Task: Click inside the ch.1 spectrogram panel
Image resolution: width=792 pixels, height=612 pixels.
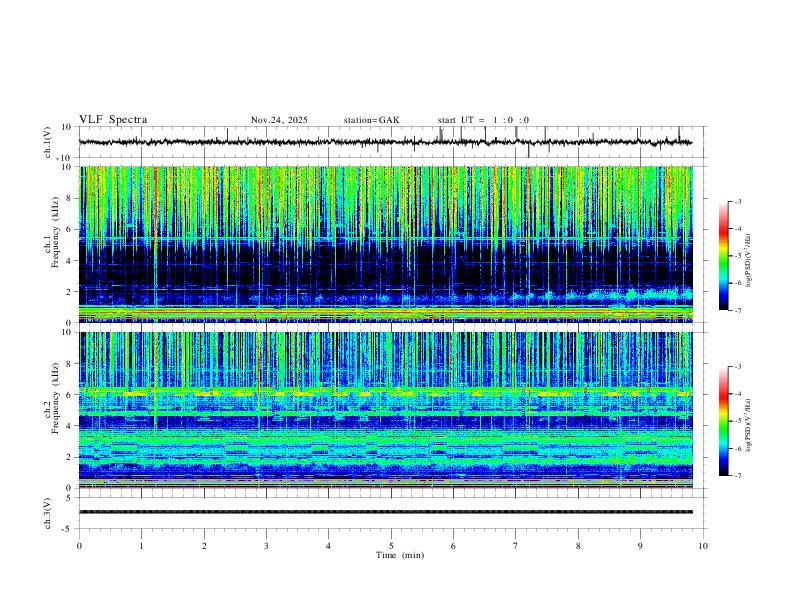Action: point(385,244)
